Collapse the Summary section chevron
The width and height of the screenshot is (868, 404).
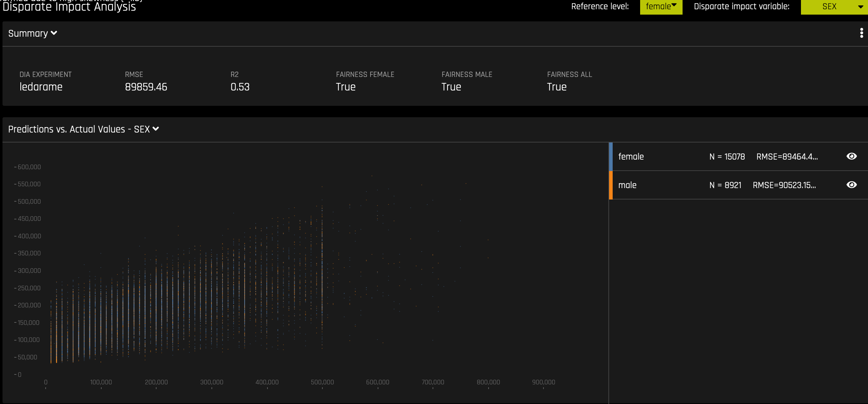(x=54, y=33)
